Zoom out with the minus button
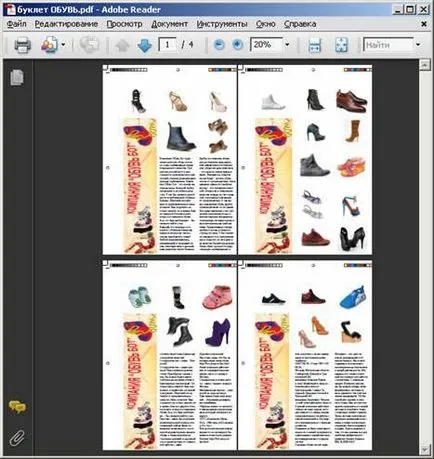 pos(219,44)
